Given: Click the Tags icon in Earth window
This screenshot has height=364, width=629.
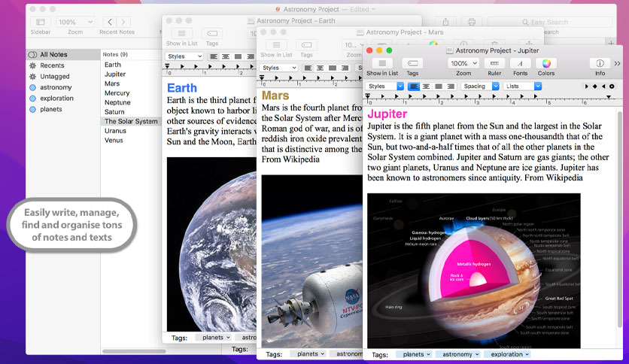Looking at the screenshot, I should pos(212,34).
